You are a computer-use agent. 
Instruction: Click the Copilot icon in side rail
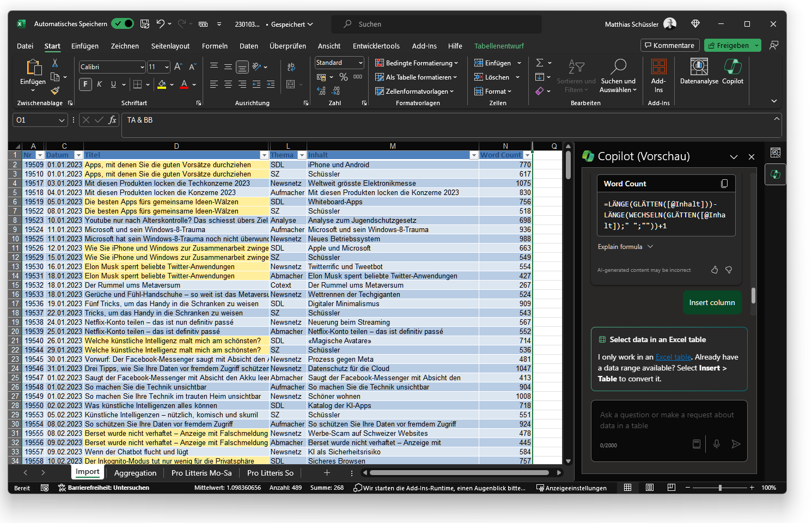pos(776,174)
